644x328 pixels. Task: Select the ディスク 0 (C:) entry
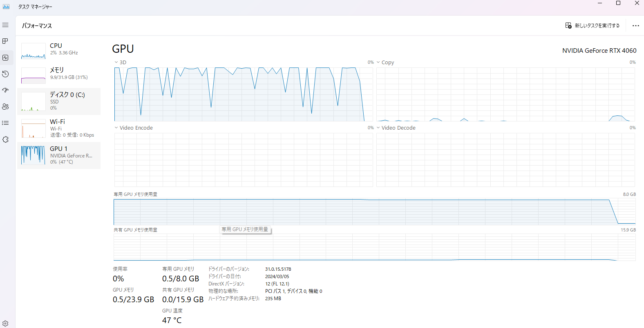click(x=59, y=101)
